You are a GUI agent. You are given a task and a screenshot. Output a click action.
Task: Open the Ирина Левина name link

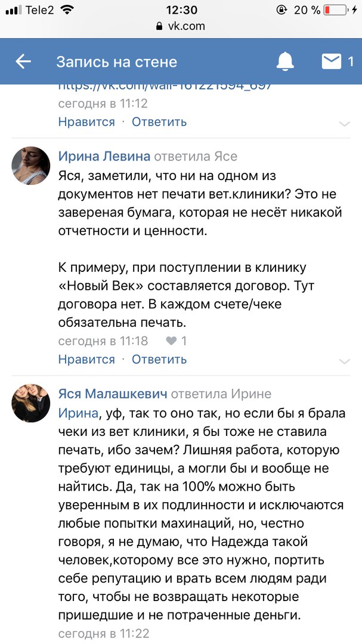(104, 157)
